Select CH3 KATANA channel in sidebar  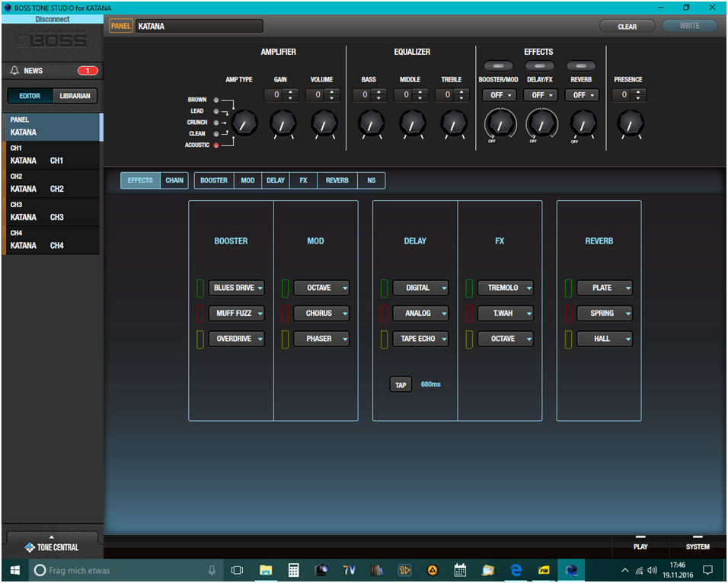(51, 212)
